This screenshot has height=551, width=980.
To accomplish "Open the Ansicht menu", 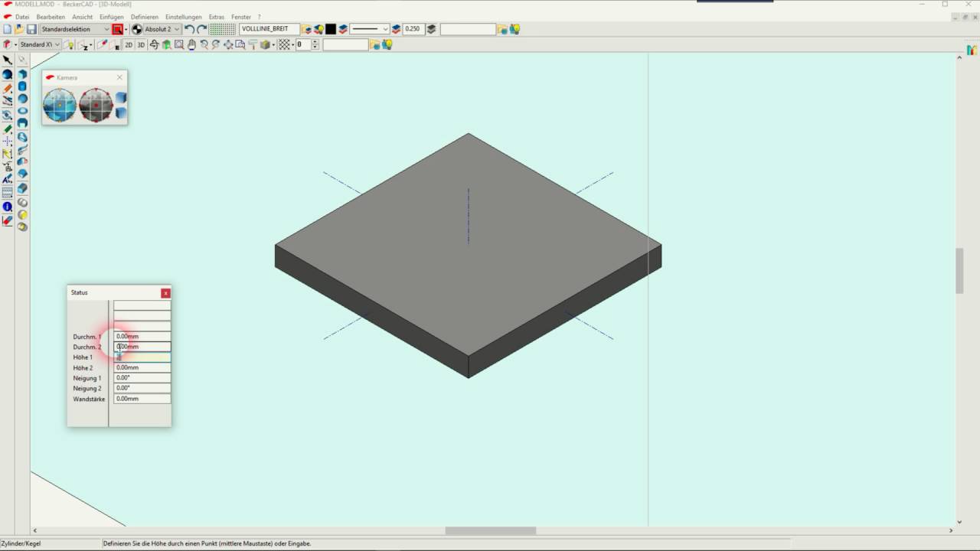I will pyautogui.click(x=83, y=17).
